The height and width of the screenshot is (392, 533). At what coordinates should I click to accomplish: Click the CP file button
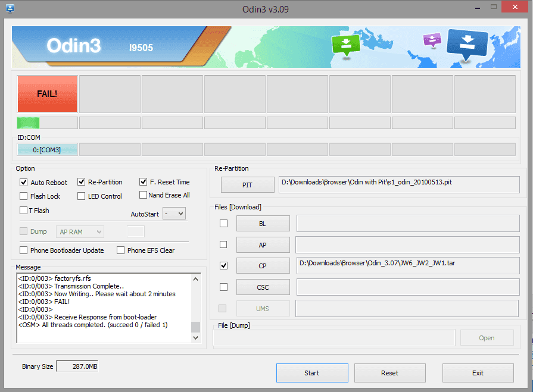tap(263, 265)
